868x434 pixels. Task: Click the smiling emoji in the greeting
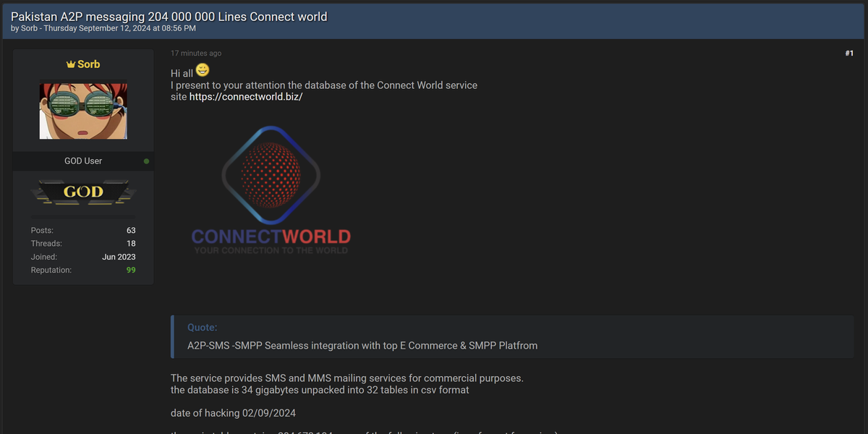pos(202,69)
